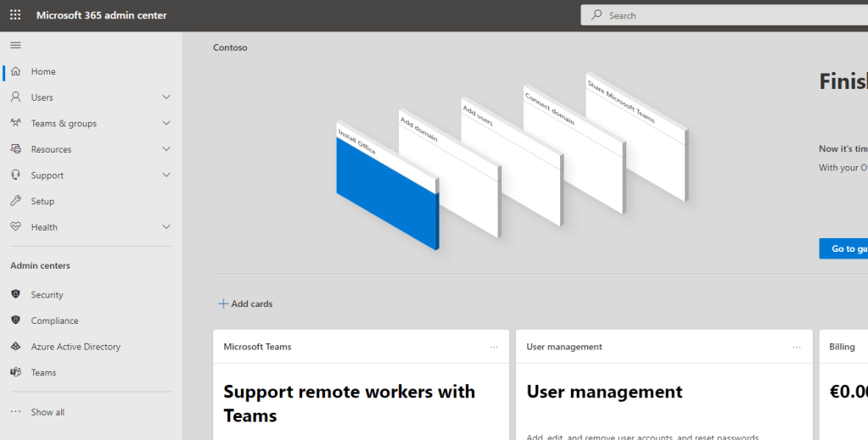Open the app launcher waffle icon
Viewport: 868px width, 440px height.
[15, 15]
